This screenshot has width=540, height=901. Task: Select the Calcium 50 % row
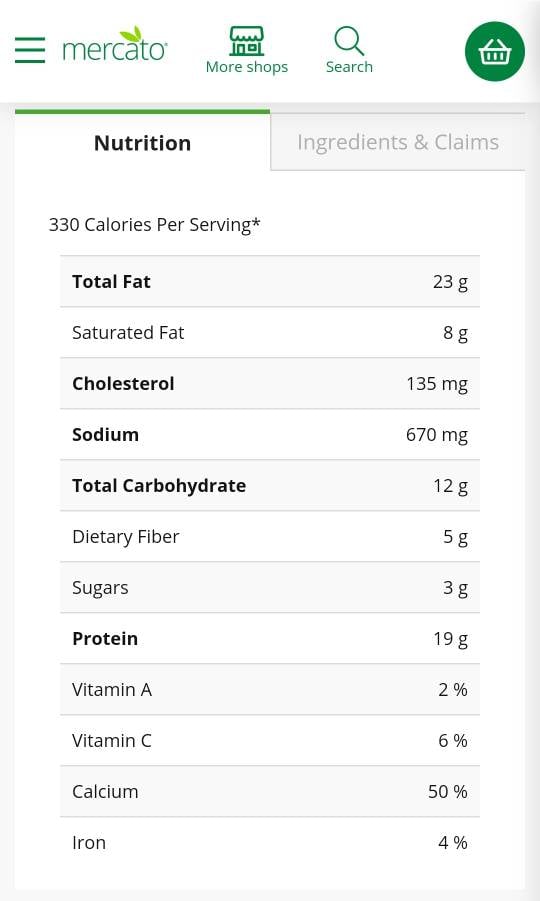pyautogui.click(x=270, y=792)
